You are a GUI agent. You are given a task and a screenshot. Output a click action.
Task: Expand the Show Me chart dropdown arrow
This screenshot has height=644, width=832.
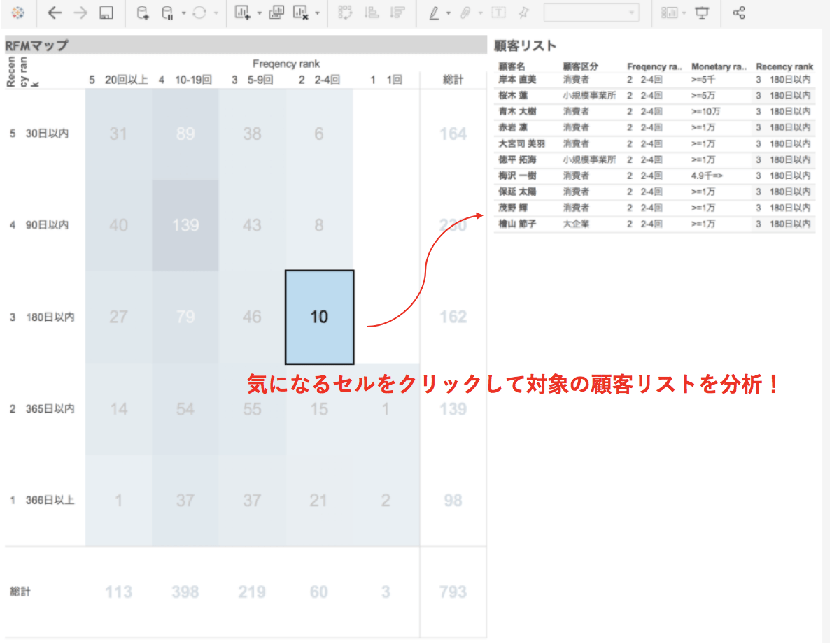684,13
